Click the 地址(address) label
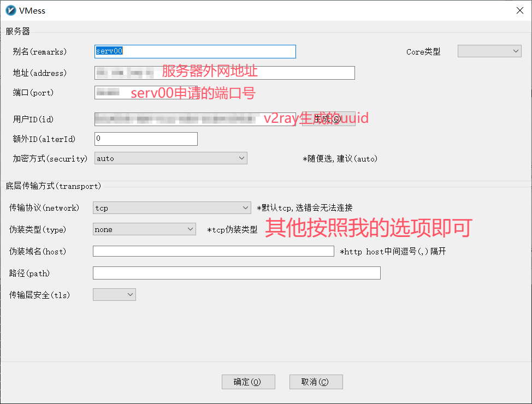This screenshot has height=404, width=532. click(40, 73)
